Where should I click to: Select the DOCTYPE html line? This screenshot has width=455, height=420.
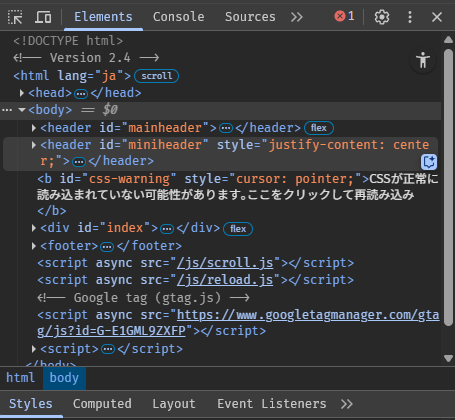point(68,41)
